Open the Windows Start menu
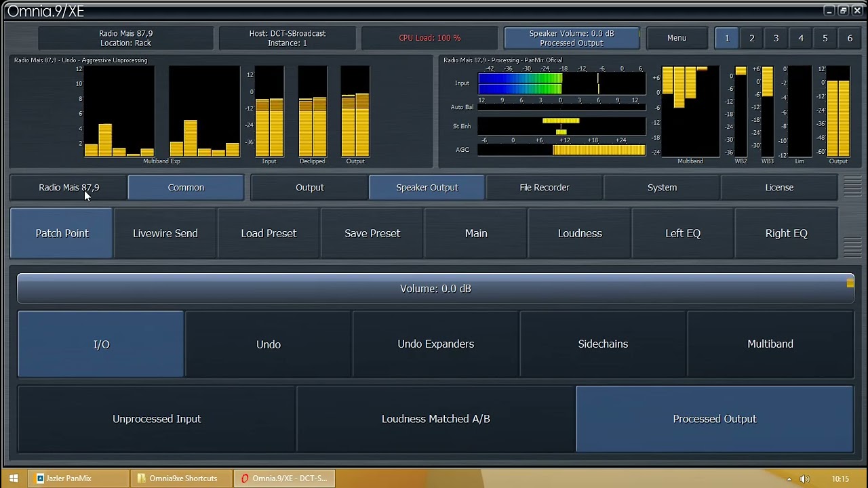 [x=14, y=479]
